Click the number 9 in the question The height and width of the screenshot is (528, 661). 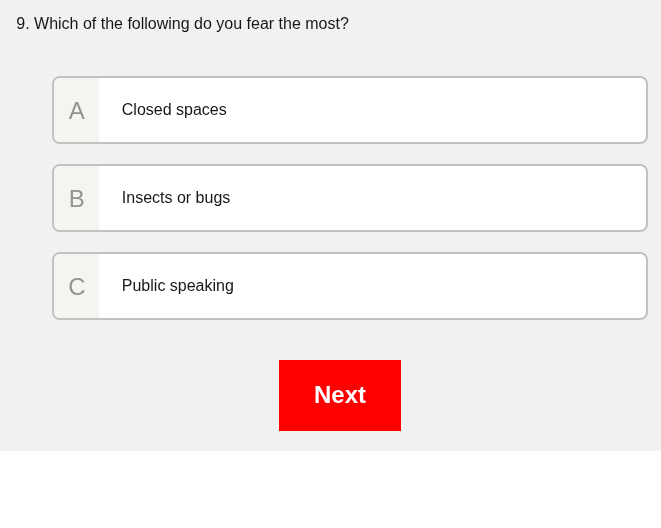21,24
